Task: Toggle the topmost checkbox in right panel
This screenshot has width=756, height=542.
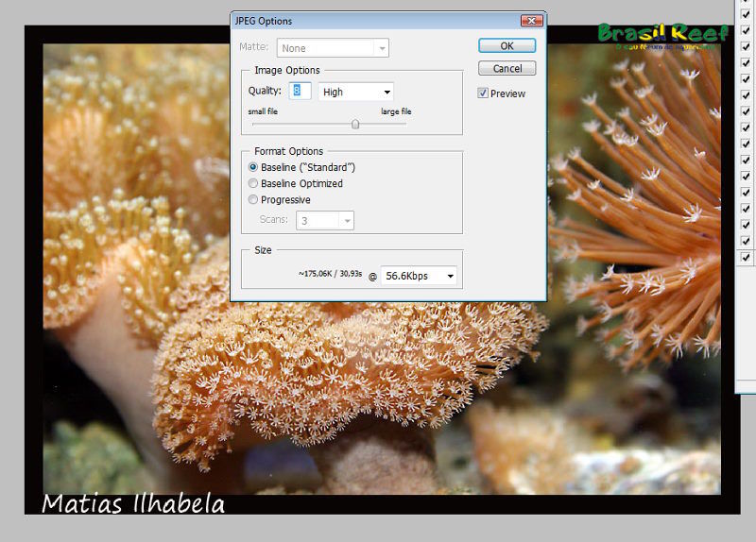Action: 746,12
